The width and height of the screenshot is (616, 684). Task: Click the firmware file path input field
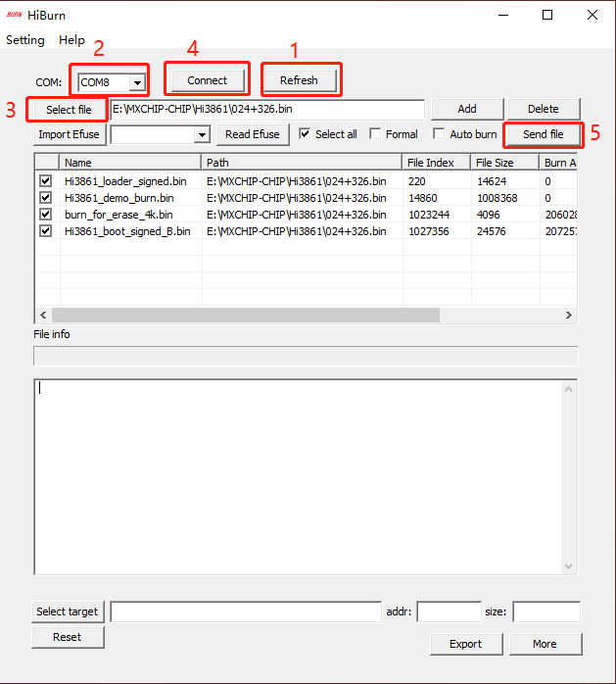click(266, 109)
